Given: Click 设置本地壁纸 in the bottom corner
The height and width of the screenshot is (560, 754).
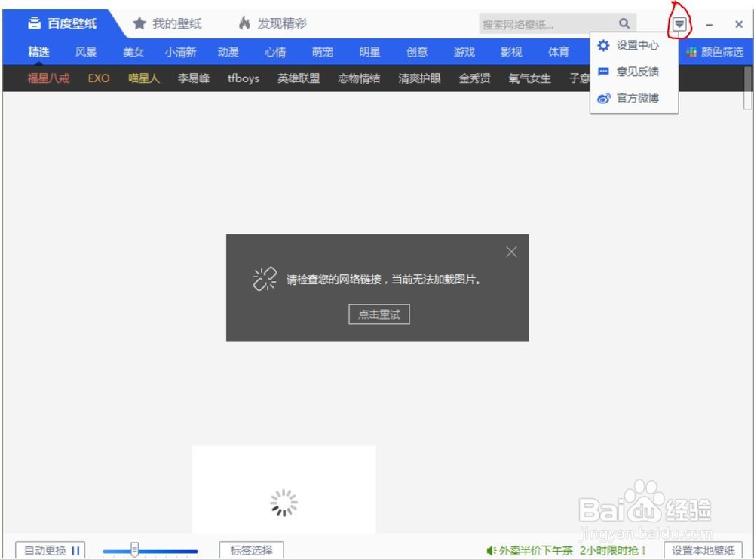Looking at the screenshot, I should [703, 551].
